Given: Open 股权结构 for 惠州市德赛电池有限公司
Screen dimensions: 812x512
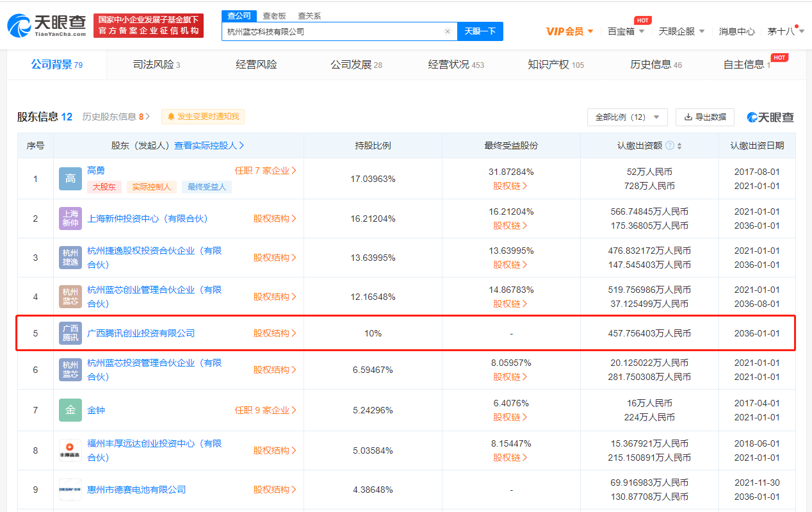Looking at the screenshot, I should (x=275, y=490).
